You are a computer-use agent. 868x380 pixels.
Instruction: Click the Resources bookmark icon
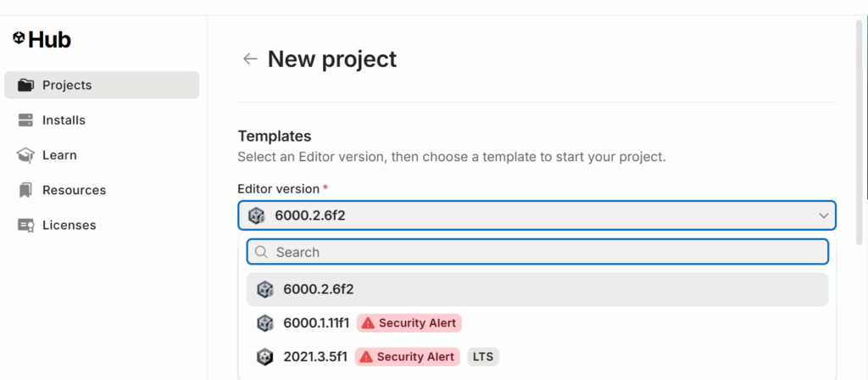(x=25, y=190)
